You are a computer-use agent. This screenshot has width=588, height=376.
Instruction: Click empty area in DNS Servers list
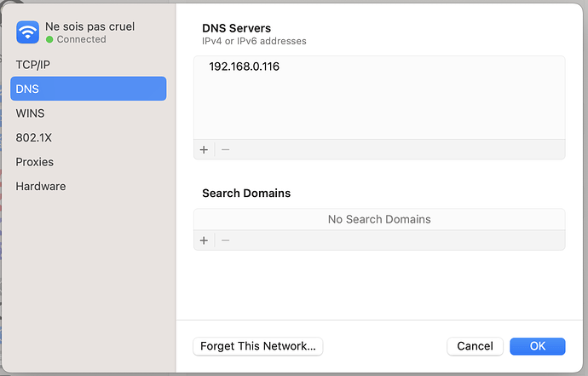379,111
